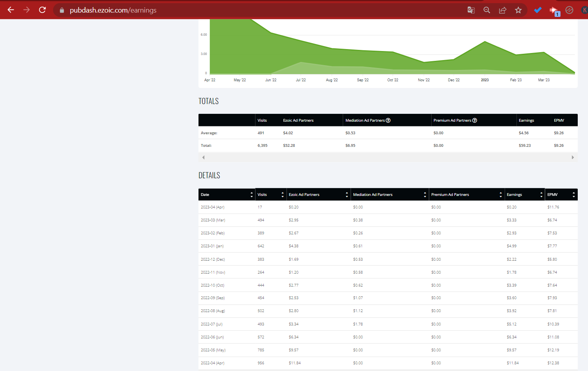This screenshot has height=371, width=588.
Task: Go back to the previous page
Action: point(11,10)
